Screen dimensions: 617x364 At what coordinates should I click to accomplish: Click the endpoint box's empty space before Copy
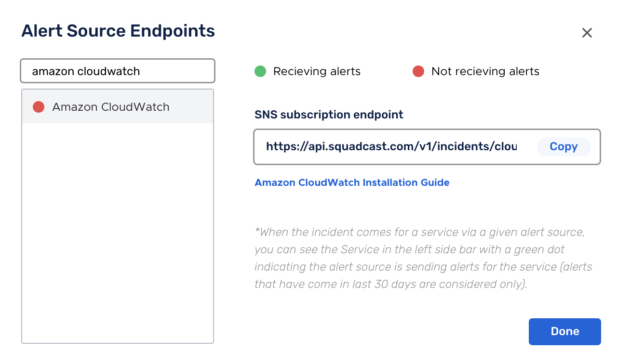coord(527,147)
